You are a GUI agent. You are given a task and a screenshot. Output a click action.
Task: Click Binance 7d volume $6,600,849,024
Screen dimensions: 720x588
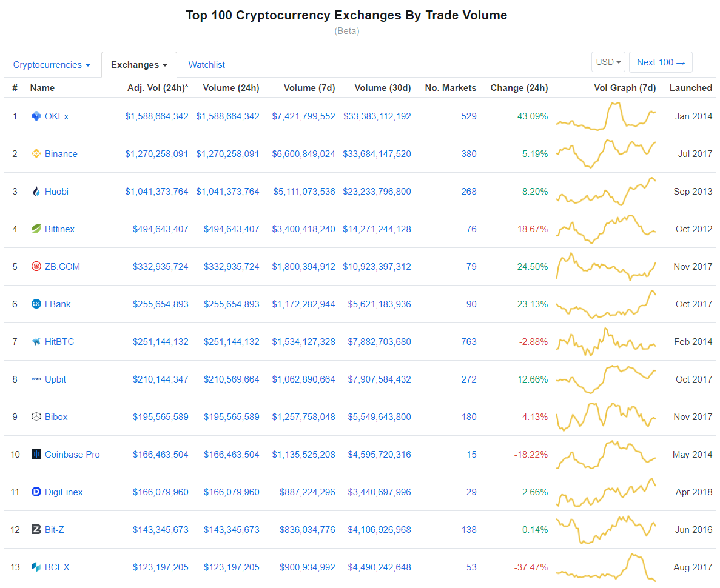(x=303, y=154)
